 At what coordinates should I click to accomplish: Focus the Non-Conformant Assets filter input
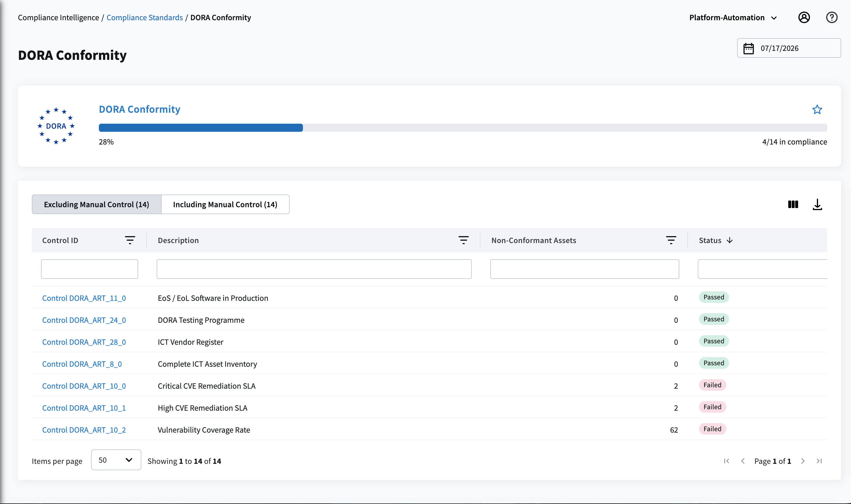click(x=584, y=269)
